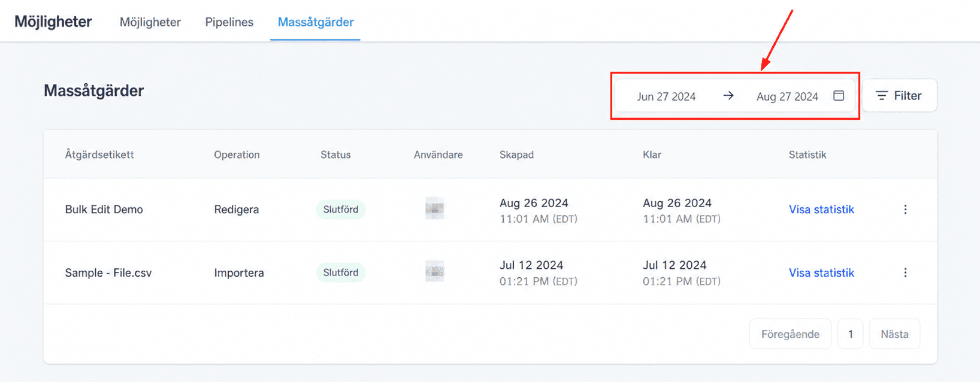This screenshot has width=980, height=382.
Task: View statistics for Sample - File.csv
Action: pos(821,272)
